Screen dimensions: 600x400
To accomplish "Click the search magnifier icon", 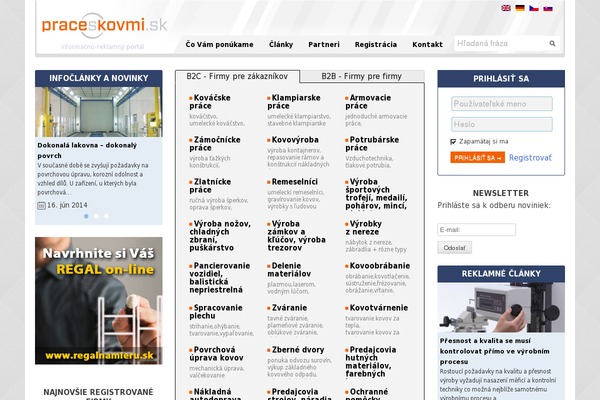I will point(552,44).
